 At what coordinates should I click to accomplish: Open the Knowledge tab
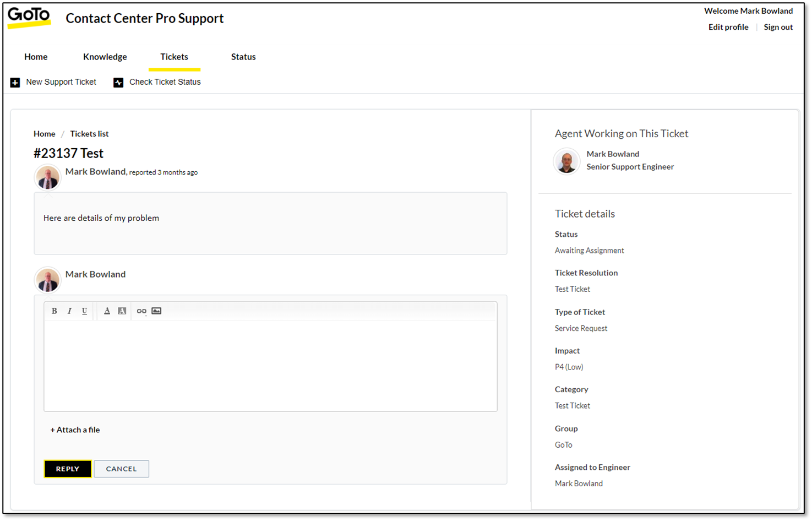[105, 57]
